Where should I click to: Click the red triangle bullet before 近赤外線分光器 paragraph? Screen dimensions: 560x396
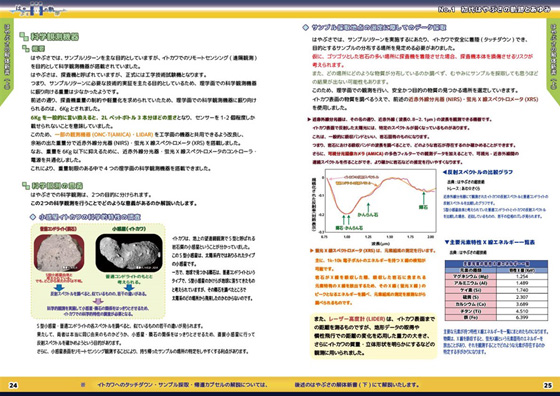[x=309, y=120]
